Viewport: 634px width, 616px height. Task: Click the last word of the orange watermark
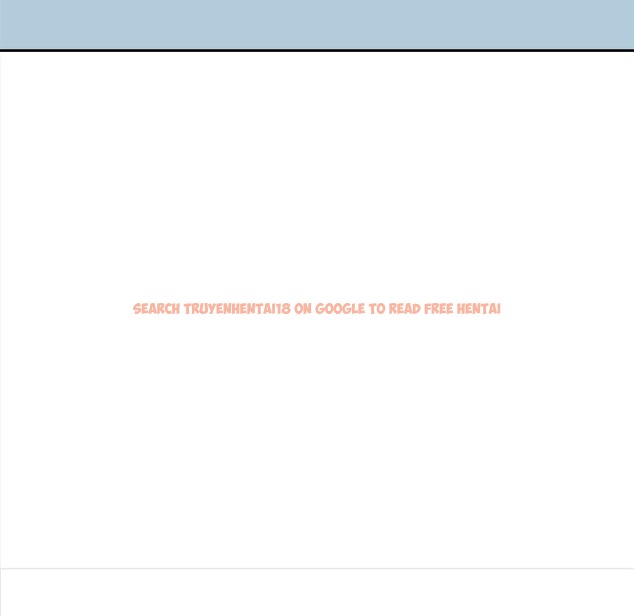479,309
